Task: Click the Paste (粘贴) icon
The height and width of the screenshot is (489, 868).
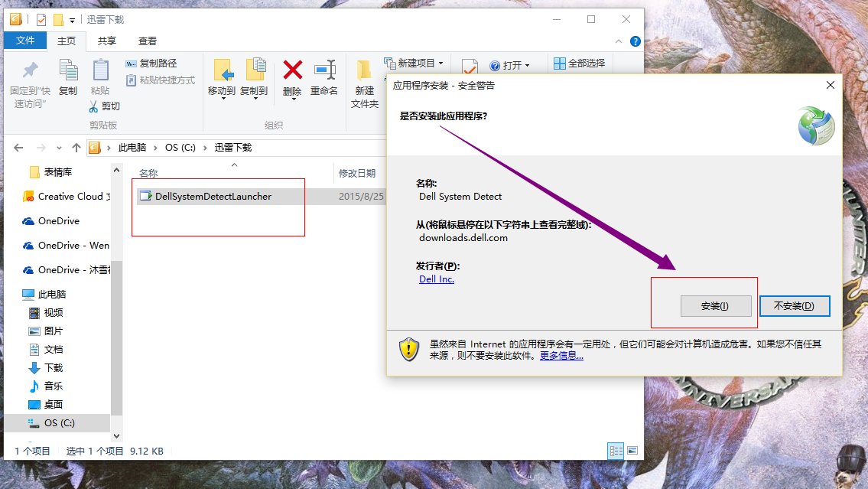Action: (x=99, y=68)
